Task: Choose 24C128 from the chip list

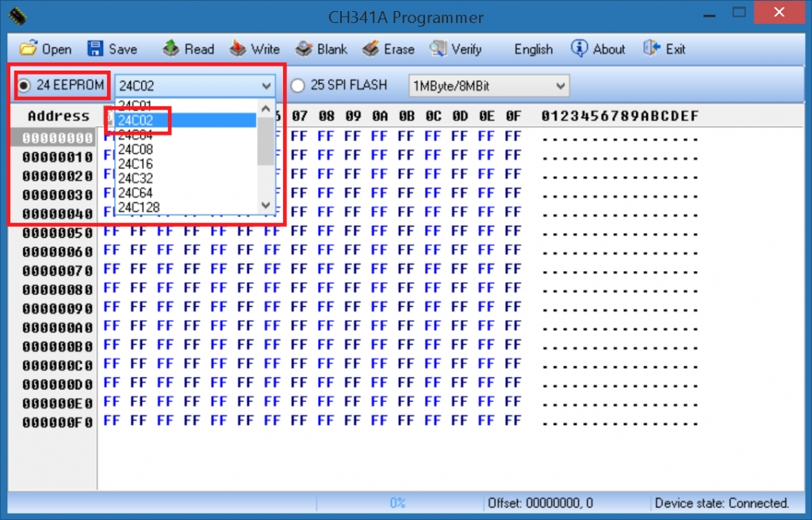Action: (x=186, y=207)
